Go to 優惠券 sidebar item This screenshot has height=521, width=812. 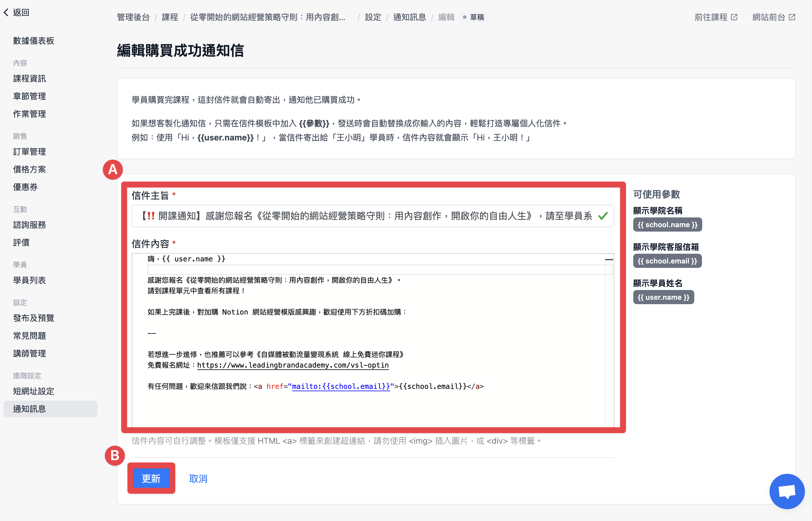click(25, 187)
